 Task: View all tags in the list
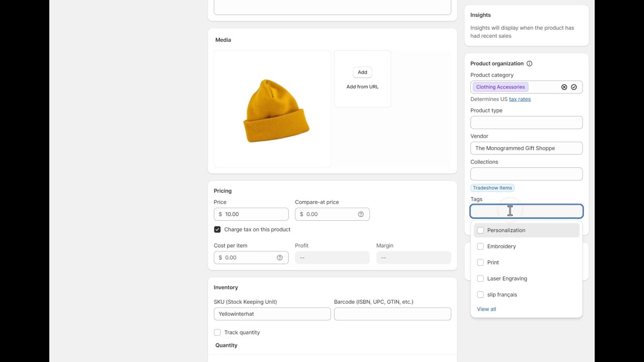coord(487,309)
